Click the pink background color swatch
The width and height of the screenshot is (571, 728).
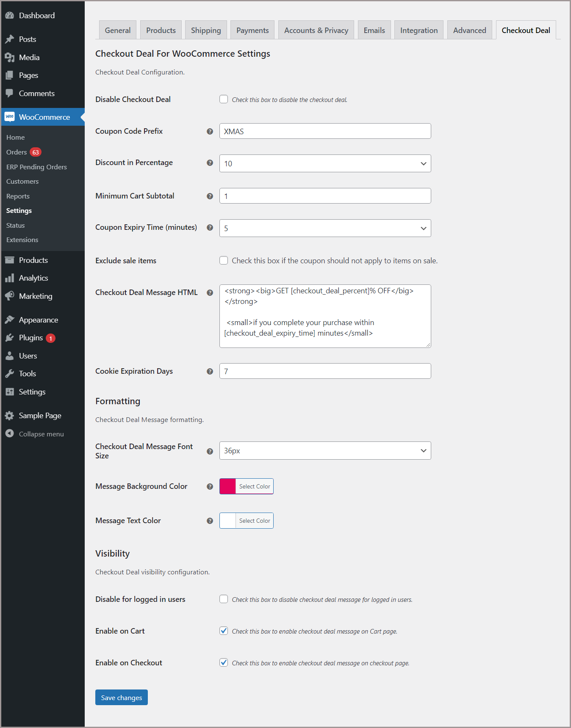tap(227, 486)
